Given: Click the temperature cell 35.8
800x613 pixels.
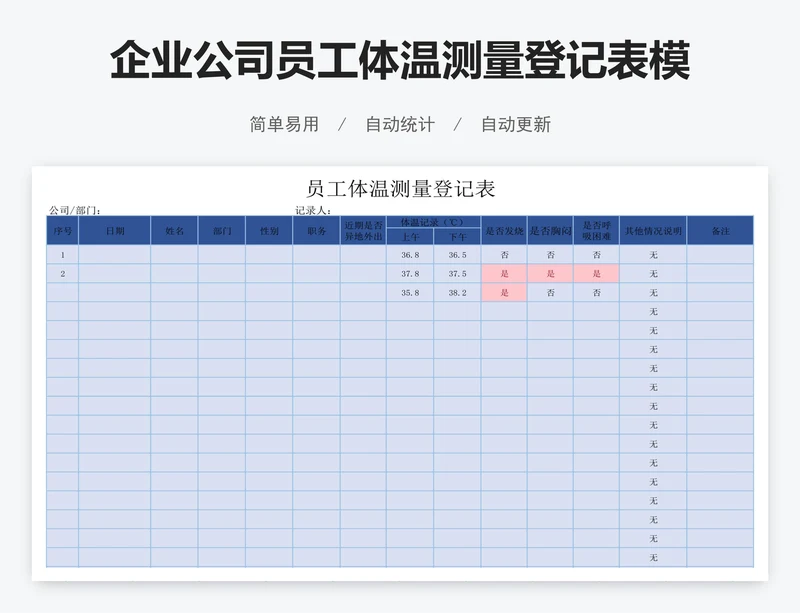Looking at the screenshot, I should [410, 292].
